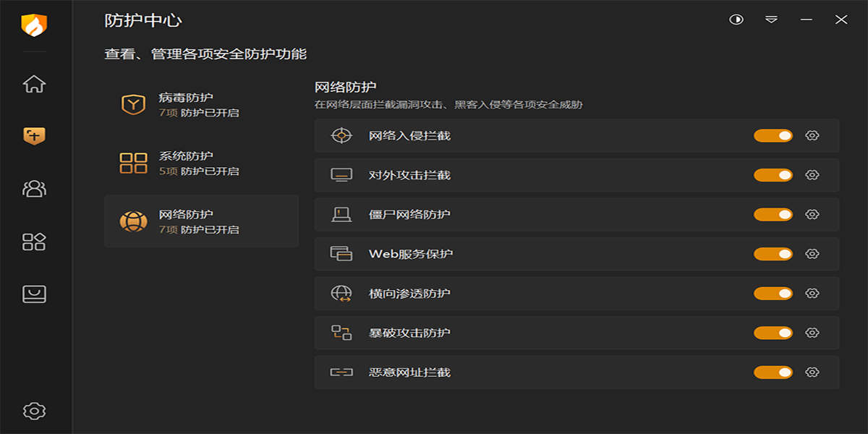868x434 pixels.
Task: Click the theme switch icon in title bar
Action: tap(736, 20)
